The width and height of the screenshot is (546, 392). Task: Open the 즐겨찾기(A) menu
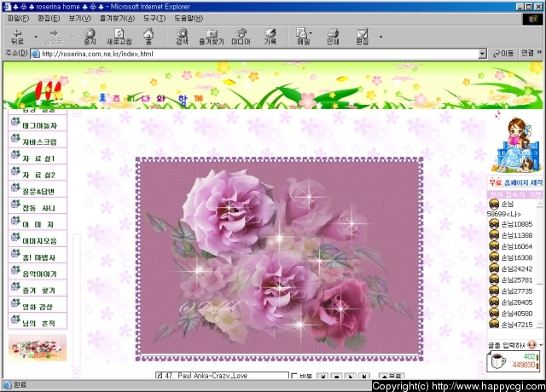117,19
